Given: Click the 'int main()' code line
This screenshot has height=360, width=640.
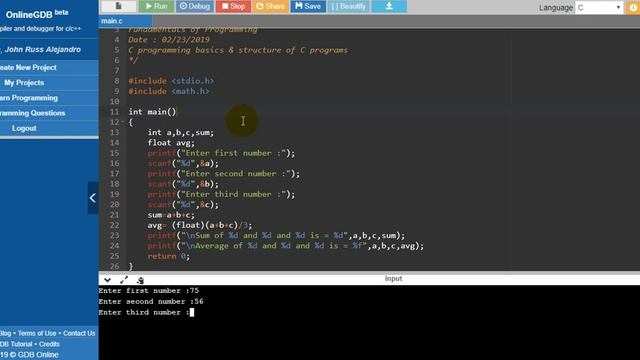Looking at the screenshot, I should 152,112.
